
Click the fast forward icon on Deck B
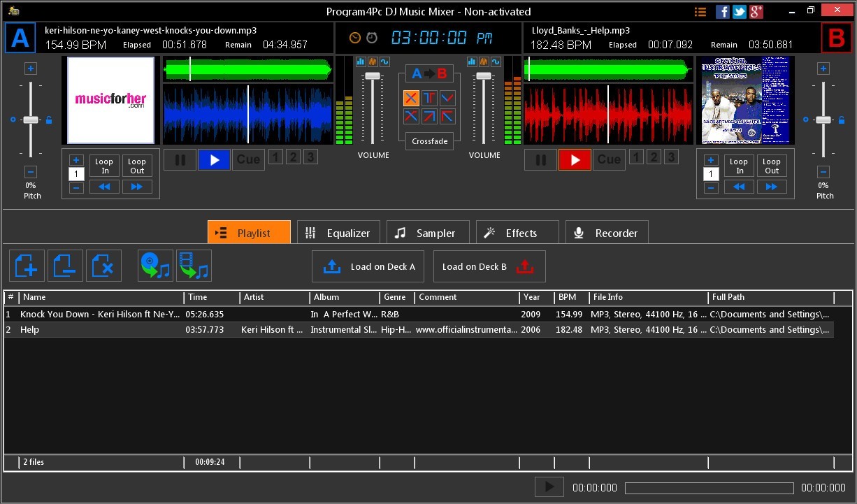[772, 187]
